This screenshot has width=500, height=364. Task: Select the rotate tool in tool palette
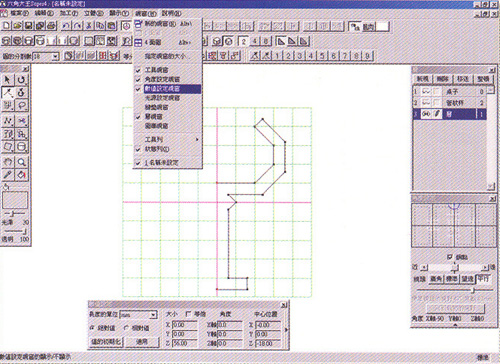[x=22, y=79]
